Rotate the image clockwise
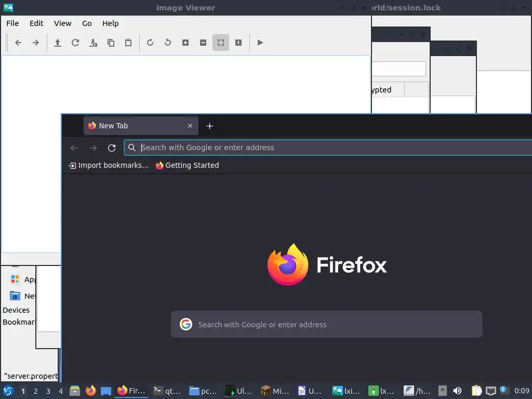532x399 pixels. [150, 43]
